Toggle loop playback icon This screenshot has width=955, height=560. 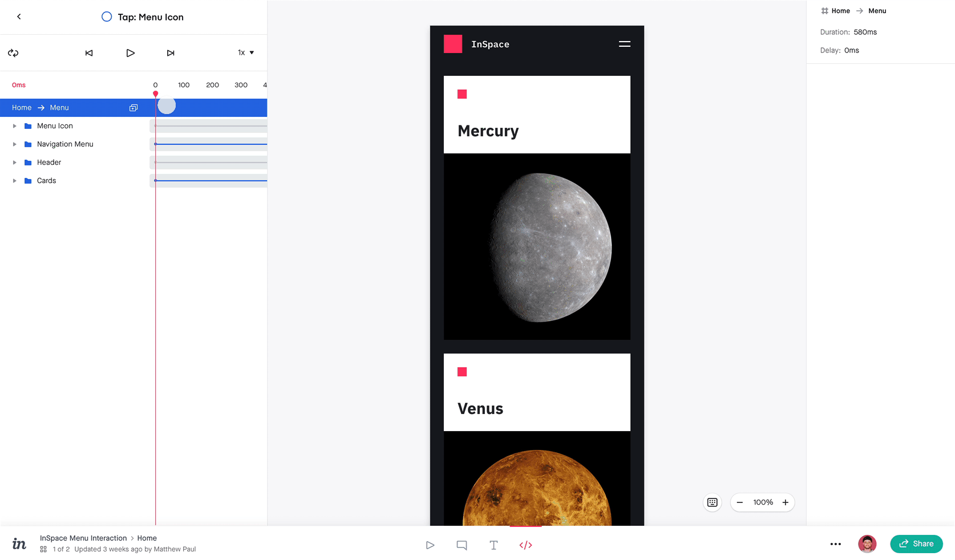(x=13, y=53)
